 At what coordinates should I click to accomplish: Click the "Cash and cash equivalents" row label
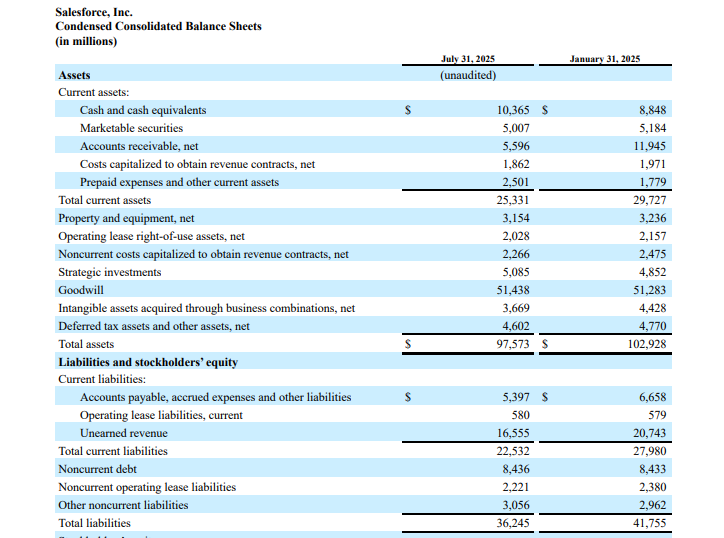[x=143, y=110]
